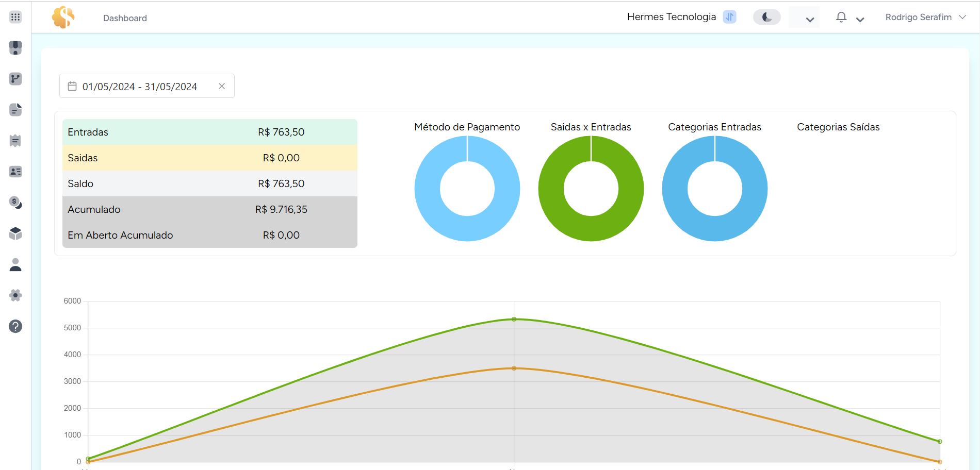
Task: Click the Dashboard breadcrumb label
Action: coord(125,18)
